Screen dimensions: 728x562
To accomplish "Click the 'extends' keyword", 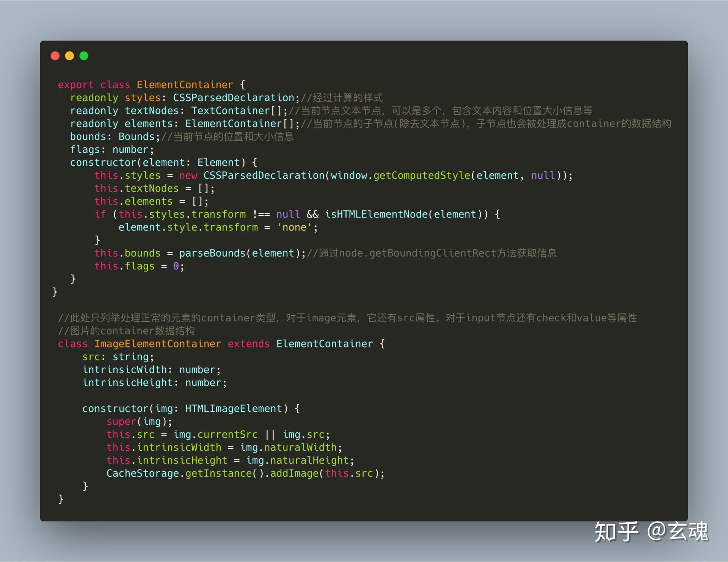I will tap(248, 344).
